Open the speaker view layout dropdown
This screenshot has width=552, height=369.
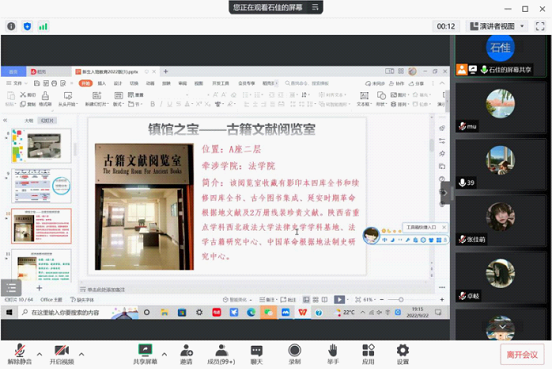[x=497, y=26]
